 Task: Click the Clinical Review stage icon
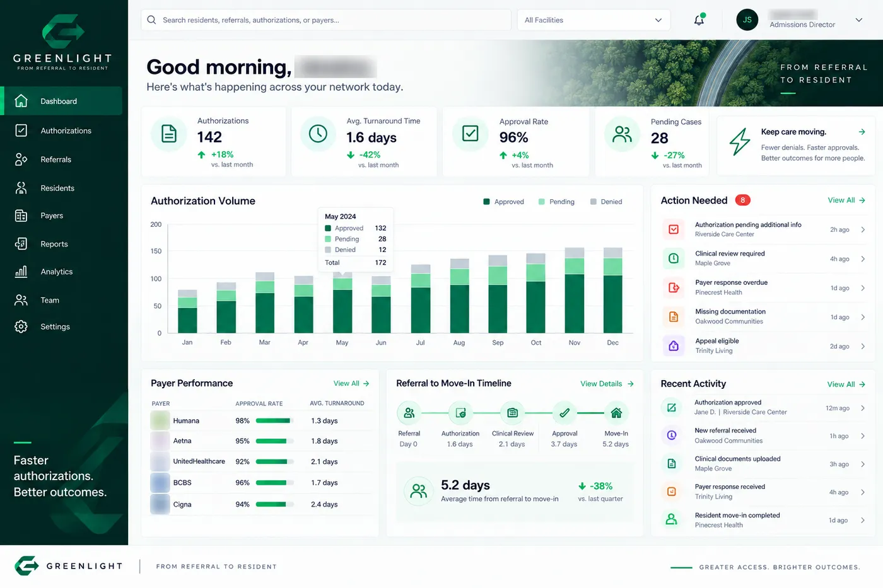tap(513, 413)
